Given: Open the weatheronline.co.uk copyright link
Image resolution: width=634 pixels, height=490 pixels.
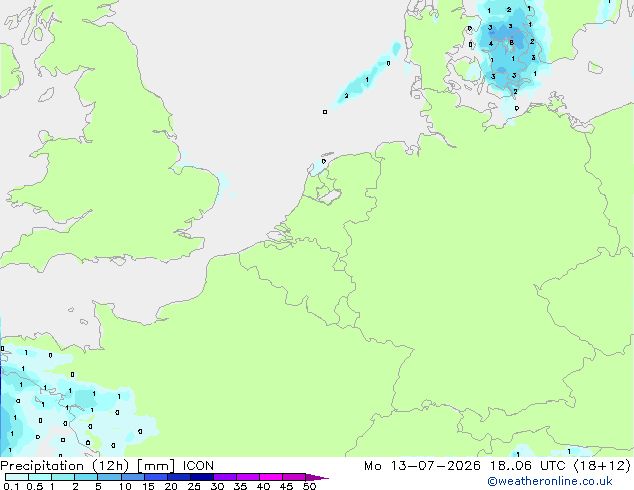Looking at the screenshot, I should coord(550,481).
